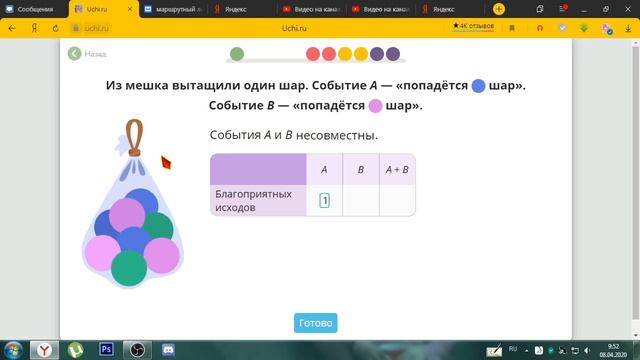The image size is (640, 360).
Task: Switch to the first Яндекс tab
Action: click(x=241, y=9)
